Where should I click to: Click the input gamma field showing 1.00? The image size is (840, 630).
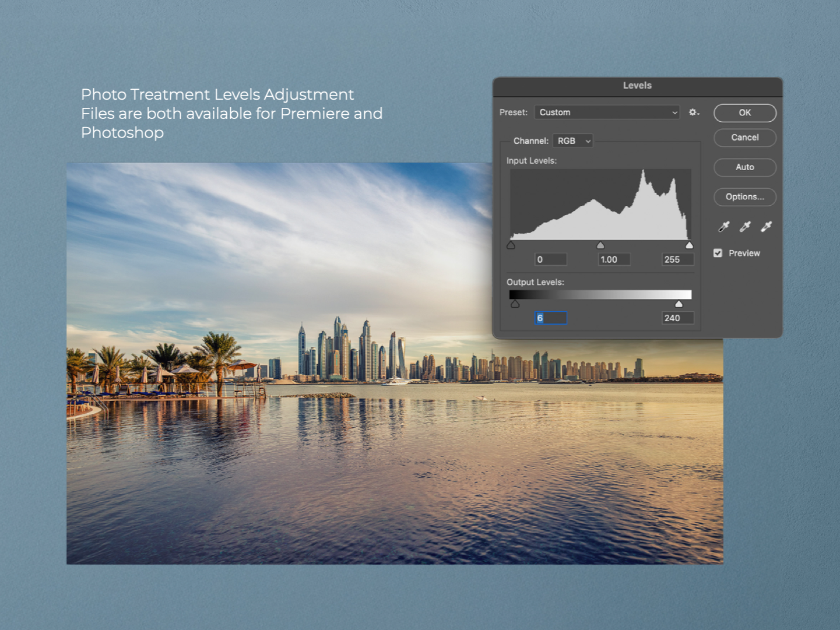click(x=614, y=259)
